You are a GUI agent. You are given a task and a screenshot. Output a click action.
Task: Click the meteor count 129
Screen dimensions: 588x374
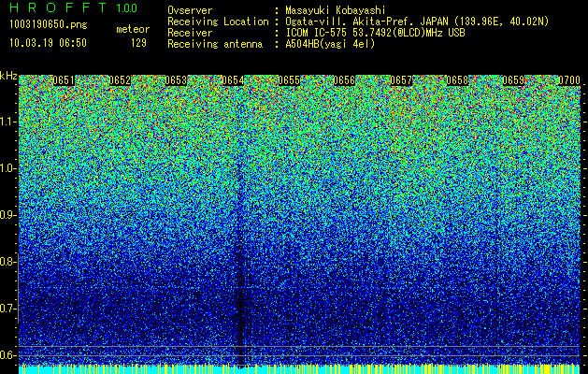pos(138,43)
